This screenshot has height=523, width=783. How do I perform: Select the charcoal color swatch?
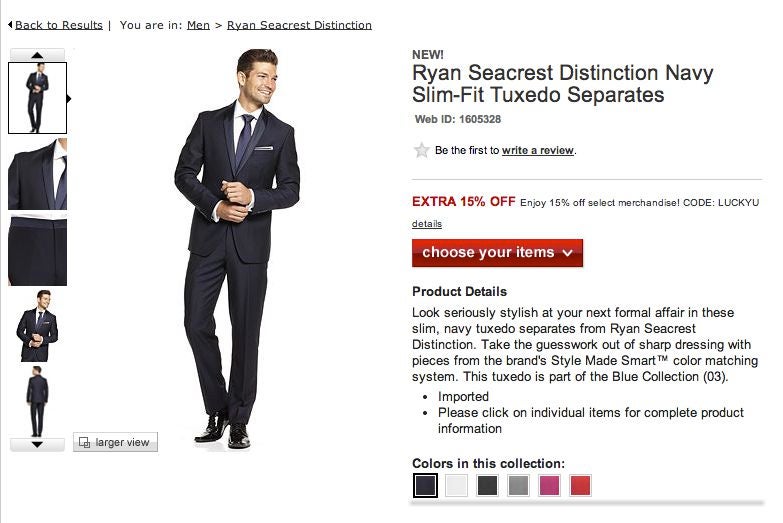pos(487,486)
